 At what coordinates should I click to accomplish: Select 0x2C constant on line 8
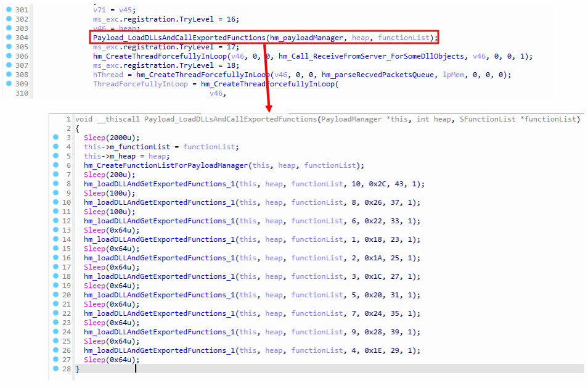(x=377, y=184)
